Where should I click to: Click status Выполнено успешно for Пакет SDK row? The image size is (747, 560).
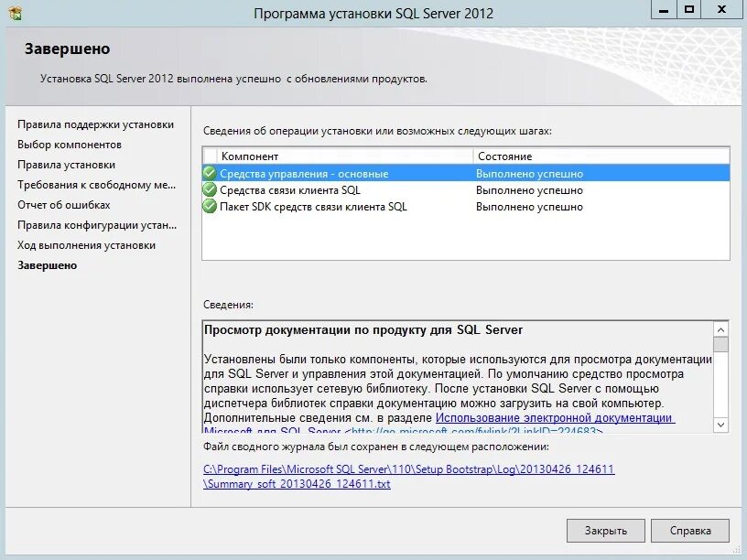click(529, 207)
